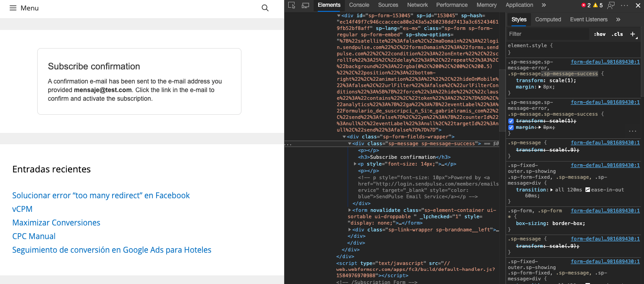Screen dimensions: 644x284
Task: Show more sidebar panes after Event Listeners
Action: [618, 20]
